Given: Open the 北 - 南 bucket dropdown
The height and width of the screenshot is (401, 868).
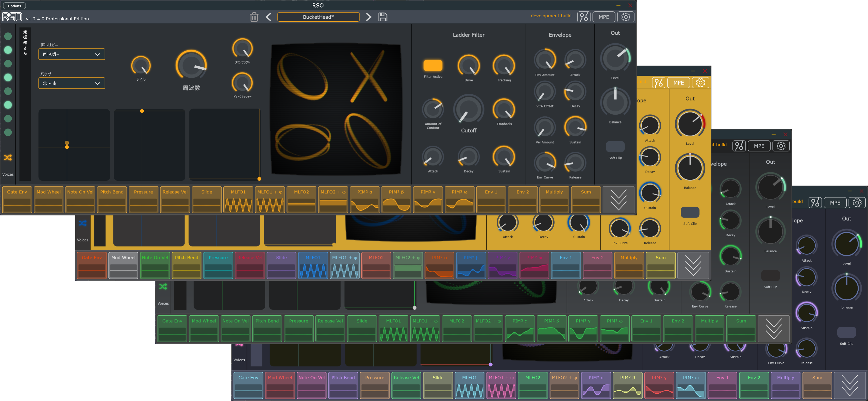Looking at the screenshot, I should 71,83.
